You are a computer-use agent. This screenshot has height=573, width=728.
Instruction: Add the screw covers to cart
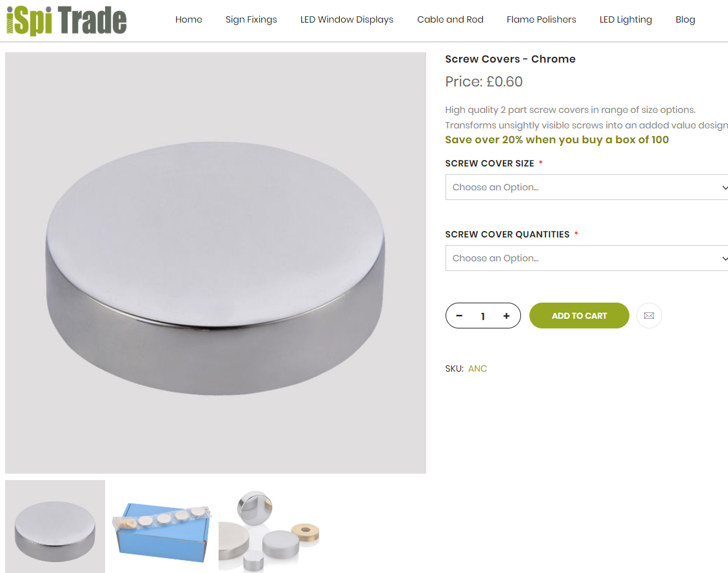[x=579, y=316]
